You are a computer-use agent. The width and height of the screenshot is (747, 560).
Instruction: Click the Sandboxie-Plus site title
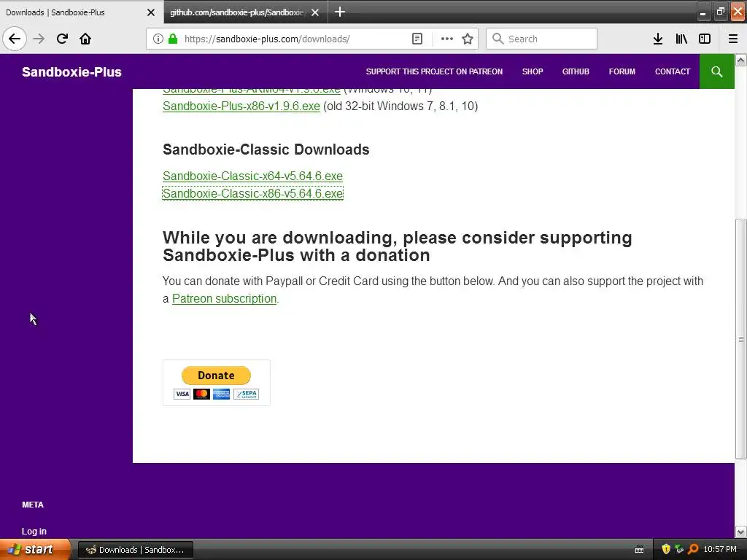click(x=71, y=72)
